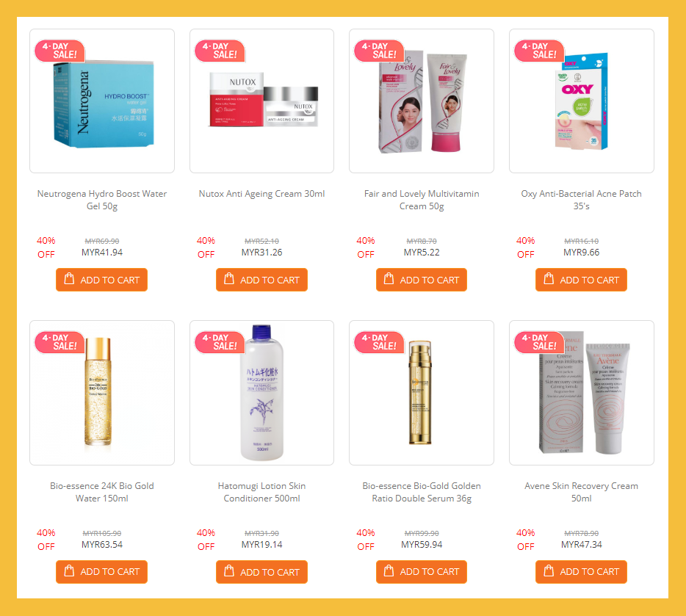Add Fair and Lovely Multivitamin Cream to cart
This screenshot has width=686, height=616.
(x=422, y=279)
